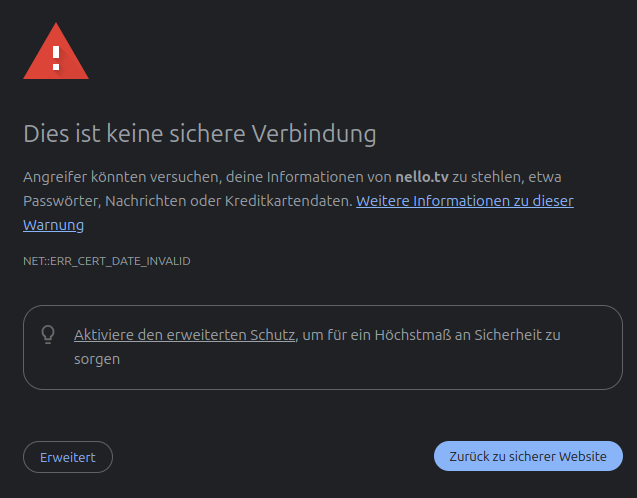Open the 'Weitere Informationen zu dieser' link
637x498 pixels.
[465, 201]
